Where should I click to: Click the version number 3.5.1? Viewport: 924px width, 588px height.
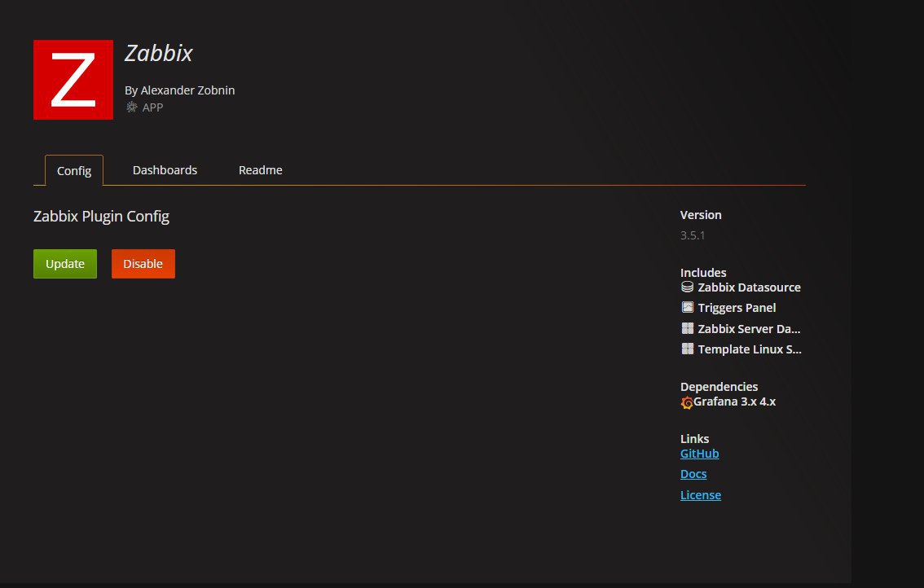pyautogui.click(x=693, y=235)
